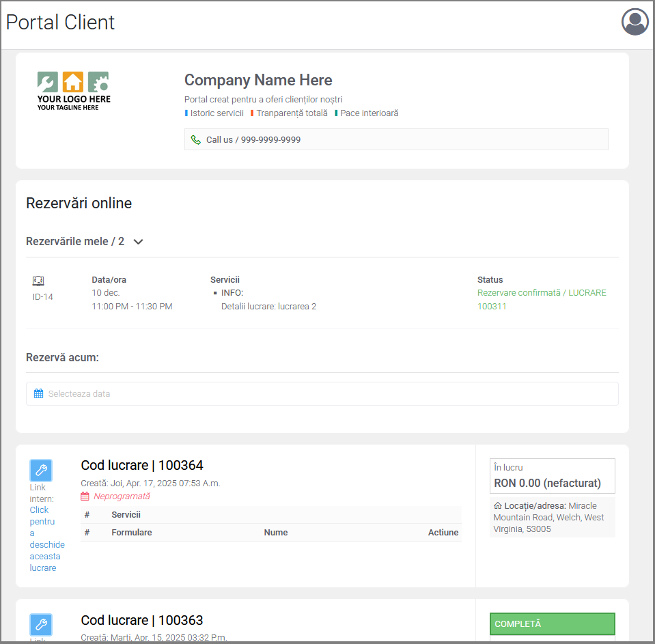This screenshot has height=644, width=655.
Task: Click the red calendar Neprogramată icon
Action: pyautogui.click(x=85, y=496)
